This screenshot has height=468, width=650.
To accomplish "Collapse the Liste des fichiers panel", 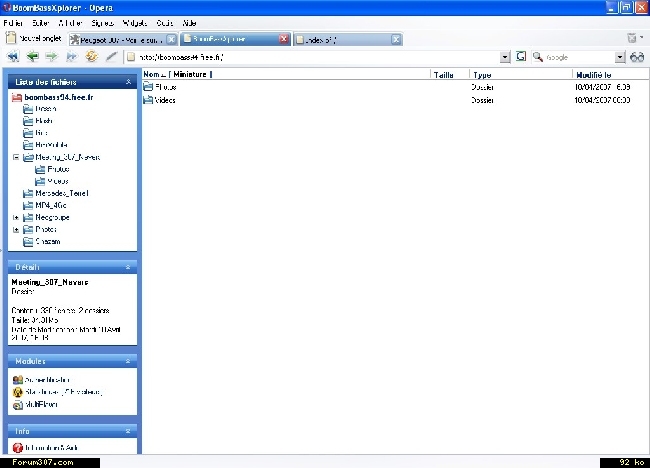I will 128,82.
